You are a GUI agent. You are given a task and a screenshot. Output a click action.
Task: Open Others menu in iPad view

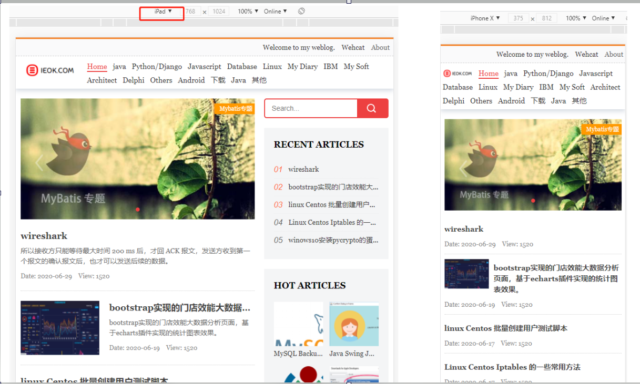tap(161, 80)
